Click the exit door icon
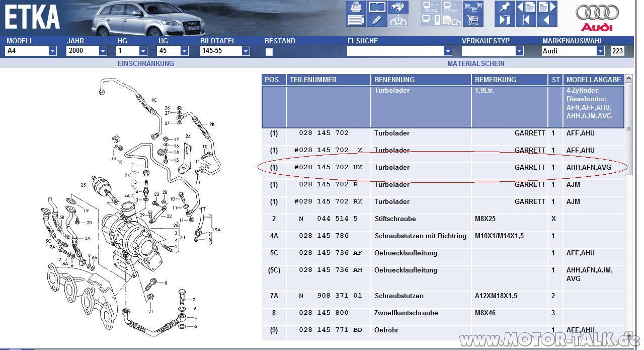 [505, 21]
